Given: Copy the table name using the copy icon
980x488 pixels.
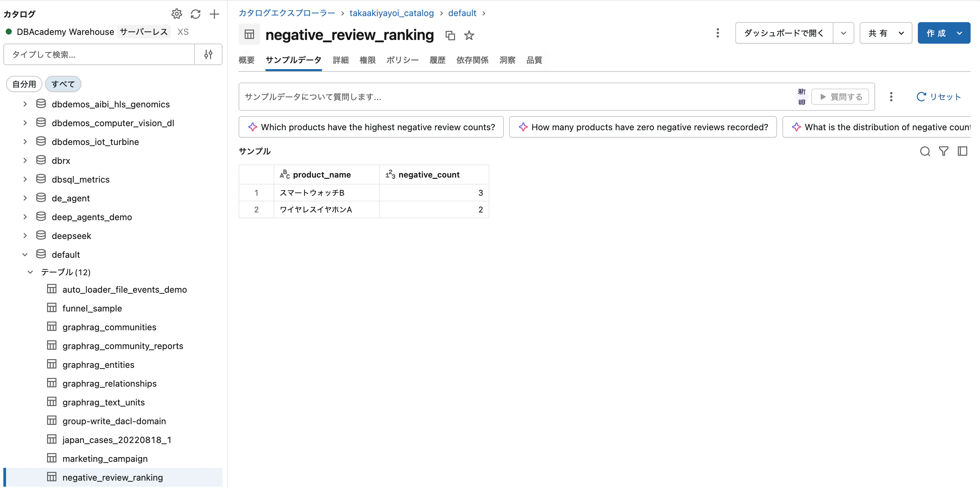Looking at the screenshot, I should click(450, 35).
